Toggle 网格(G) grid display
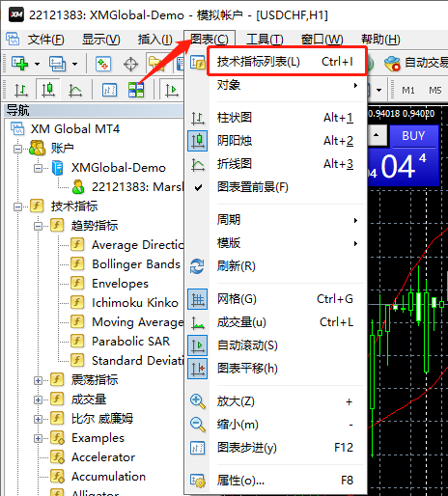Viewport: 448px width, 496px height. pos(276,299)
